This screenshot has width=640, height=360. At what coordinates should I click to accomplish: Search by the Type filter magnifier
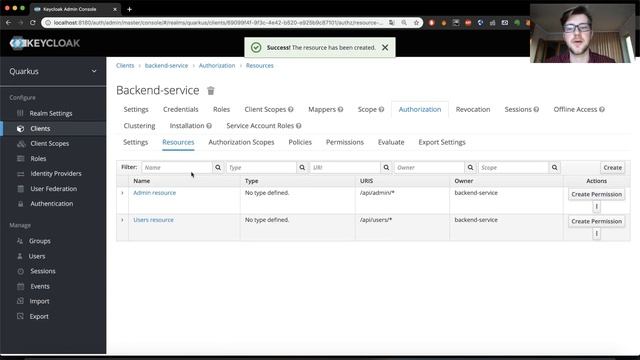point(302,167)
